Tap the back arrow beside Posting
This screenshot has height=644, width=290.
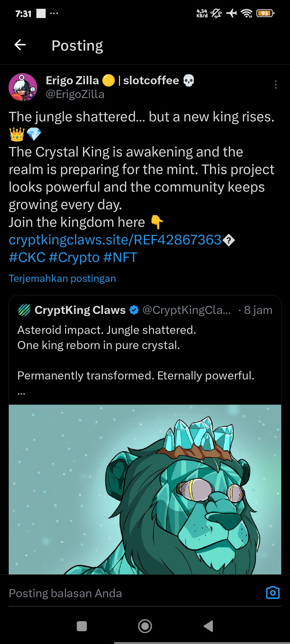pyautogui.click(x=20, y=45)
